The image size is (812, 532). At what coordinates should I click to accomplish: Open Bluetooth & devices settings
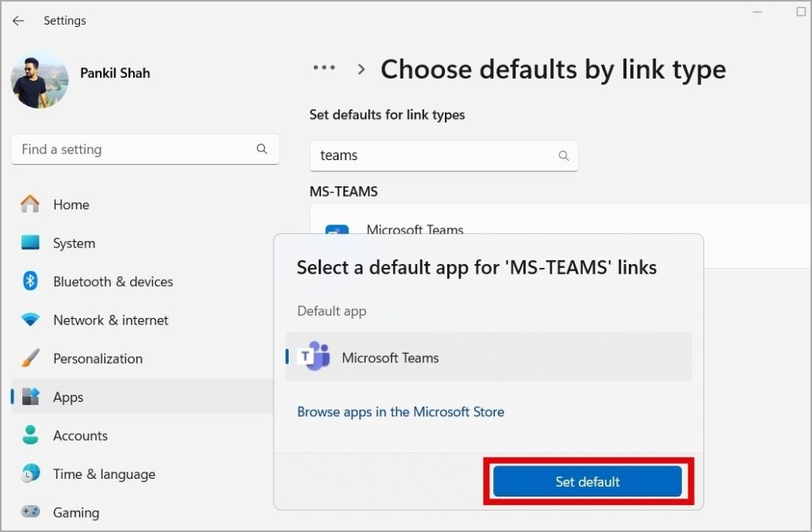(x=113, y=281)
